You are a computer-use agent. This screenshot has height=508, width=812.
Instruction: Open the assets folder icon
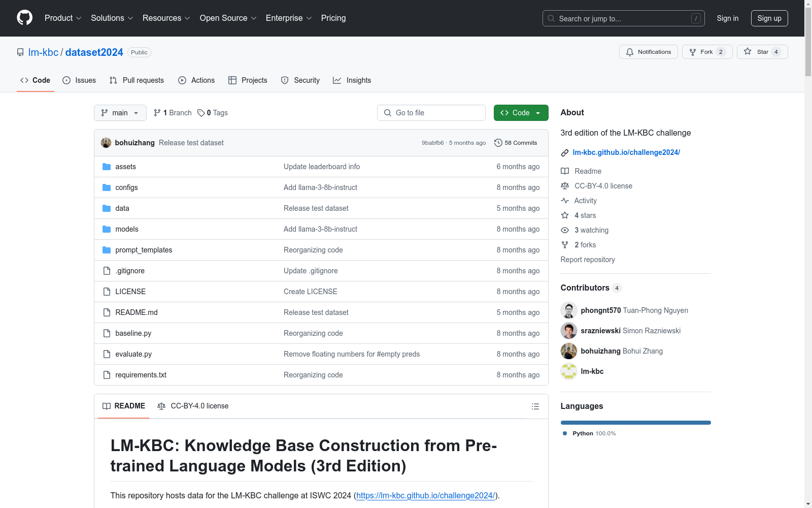pyautogui.click(x=107, y=167)
